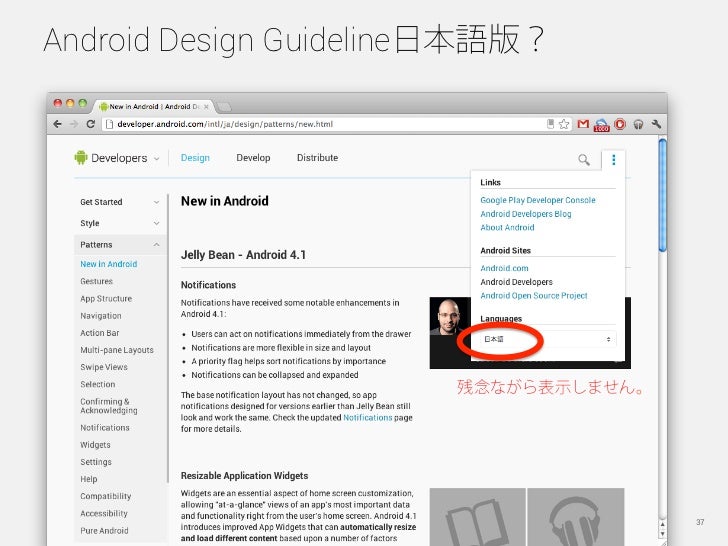Open the Distribute tab

[318, 158]
